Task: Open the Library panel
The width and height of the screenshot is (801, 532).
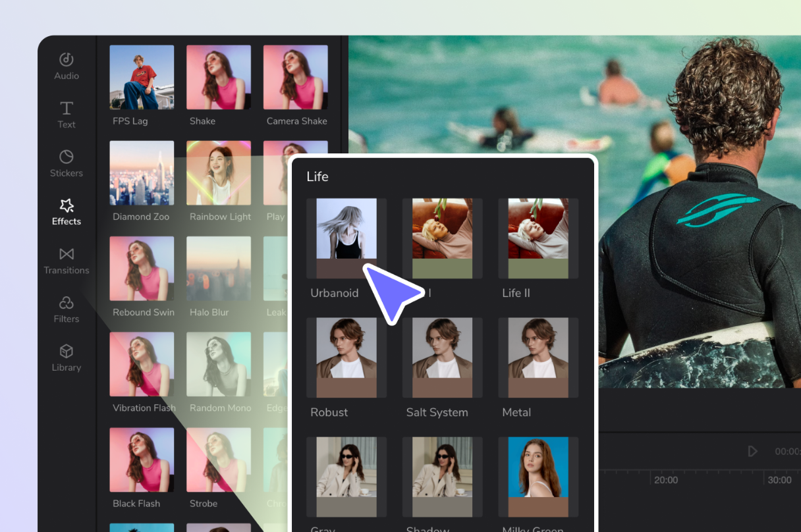Action: (67, 358)
